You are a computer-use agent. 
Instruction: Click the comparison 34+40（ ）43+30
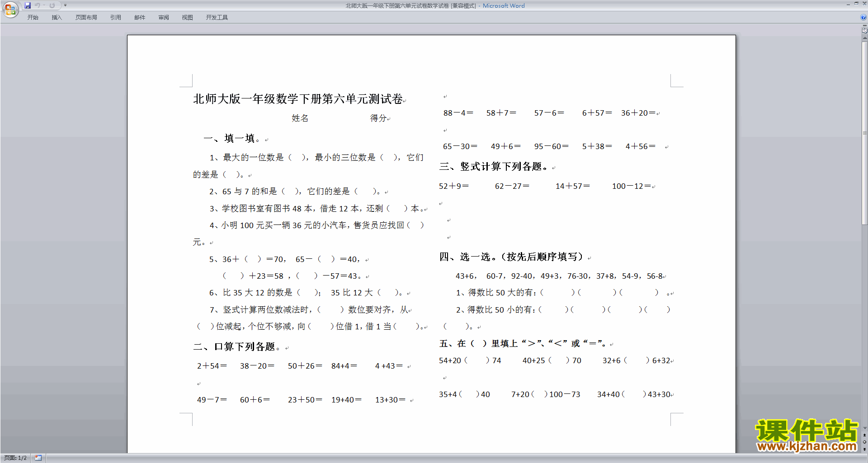click(x=634, y=394)
